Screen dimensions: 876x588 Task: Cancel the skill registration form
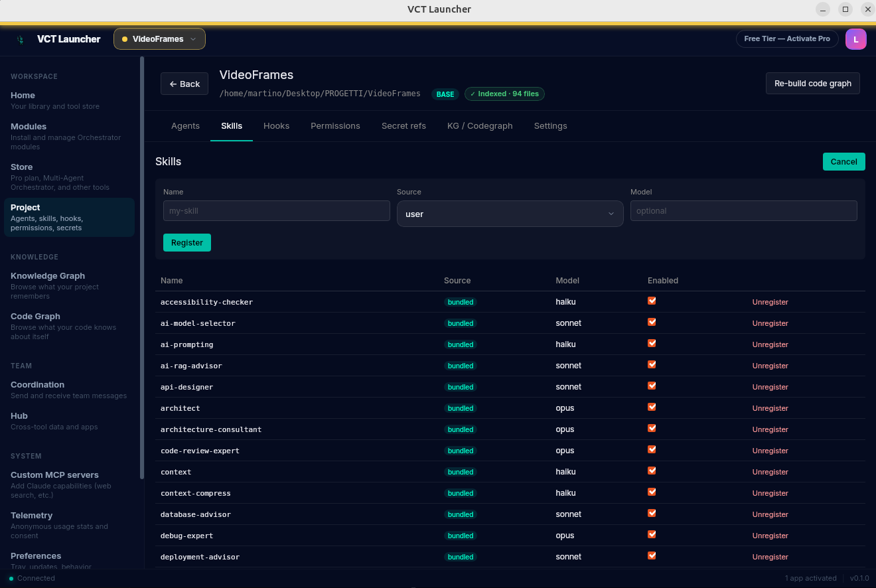coord(843,162)
